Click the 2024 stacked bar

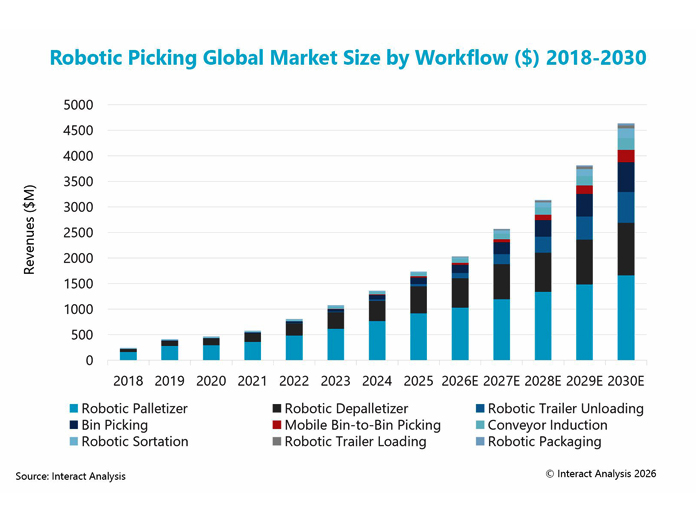(377, 325)
